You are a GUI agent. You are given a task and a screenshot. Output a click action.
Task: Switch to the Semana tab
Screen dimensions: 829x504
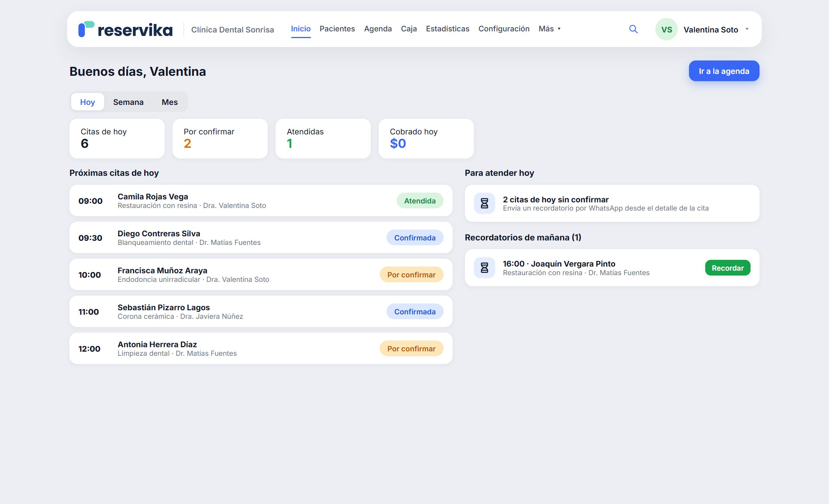(128, 102)
